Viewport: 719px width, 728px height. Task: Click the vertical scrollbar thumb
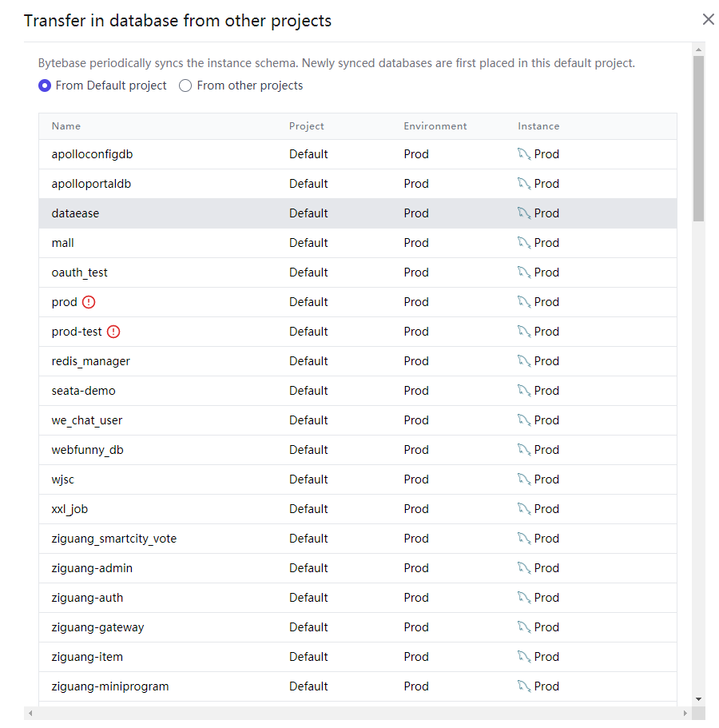click(x=698, y=139)
